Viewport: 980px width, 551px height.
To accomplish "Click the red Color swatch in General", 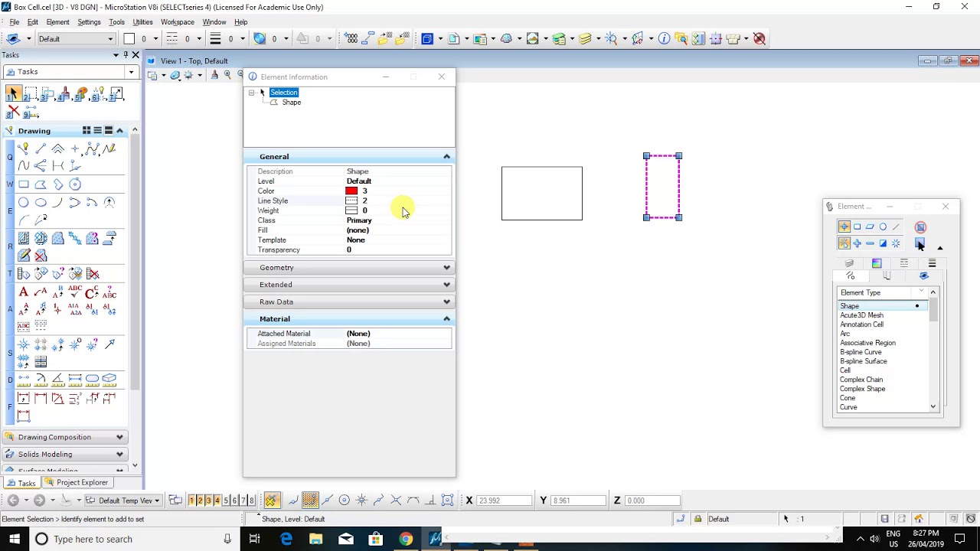I will (x=351, y=191).
